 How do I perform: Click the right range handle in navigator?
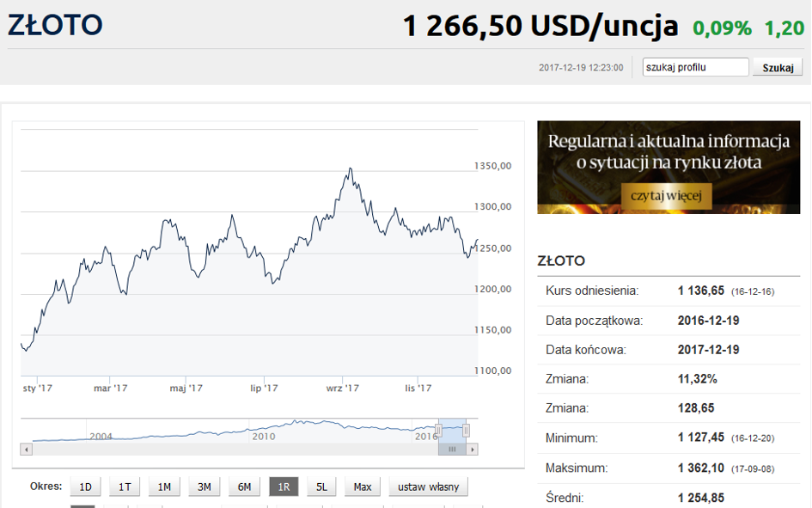(x=466, y=431)
